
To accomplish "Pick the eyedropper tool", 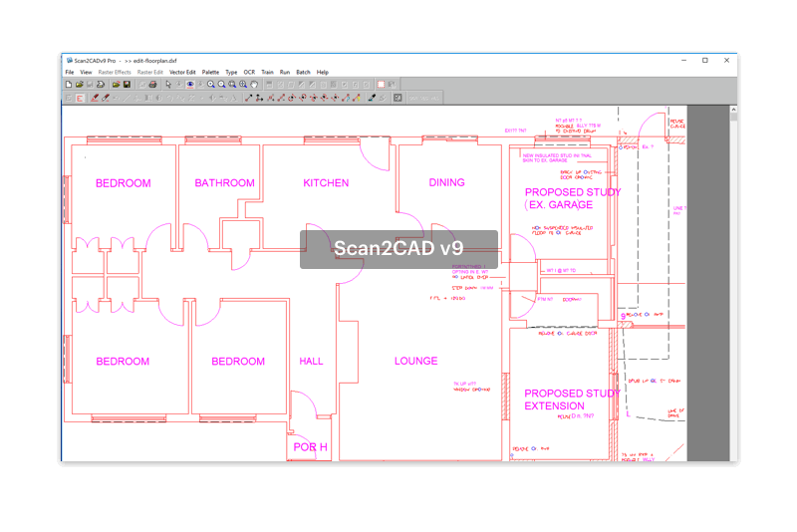I will (x=372, y=98).
